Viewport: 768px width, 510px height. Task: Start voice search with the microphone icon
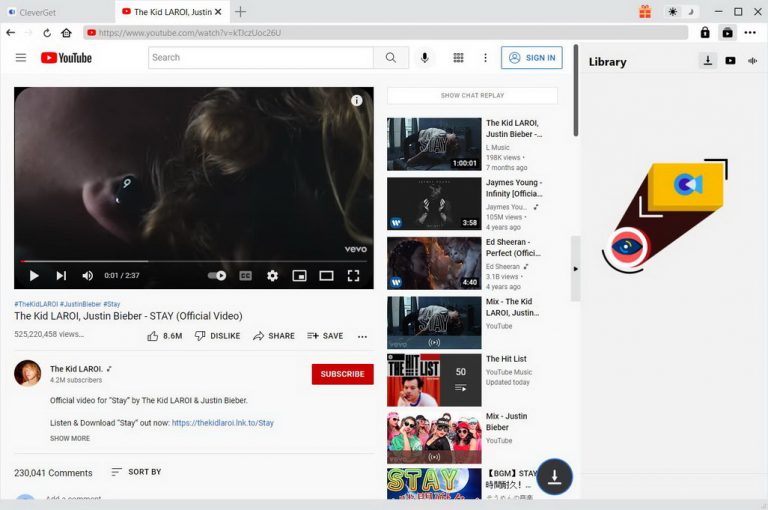(425, 58)
